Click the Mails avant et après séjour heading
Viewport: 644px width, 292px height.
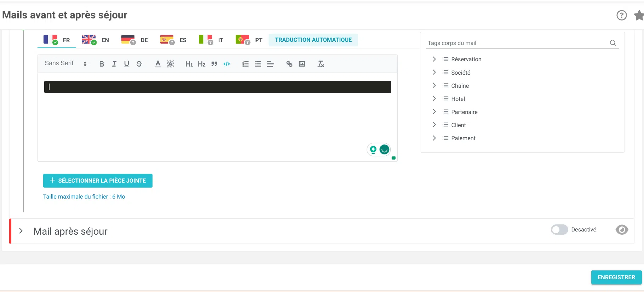tap(65, 15)
